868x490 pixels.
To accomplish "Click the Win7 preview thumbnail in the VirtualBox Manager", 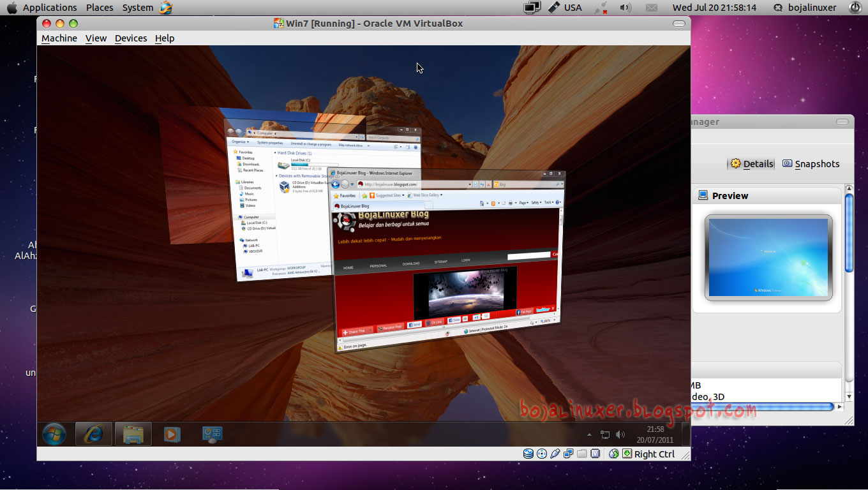I will (x=768, y=258).
